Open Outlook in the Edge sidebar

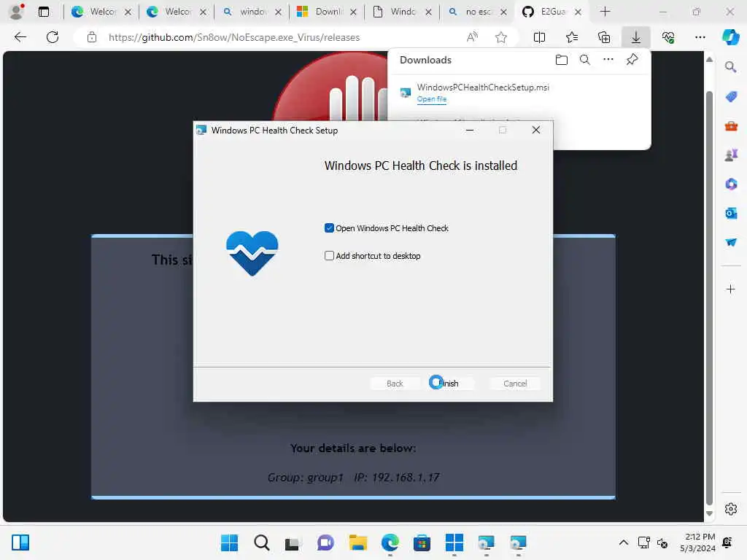pos(731,213)
